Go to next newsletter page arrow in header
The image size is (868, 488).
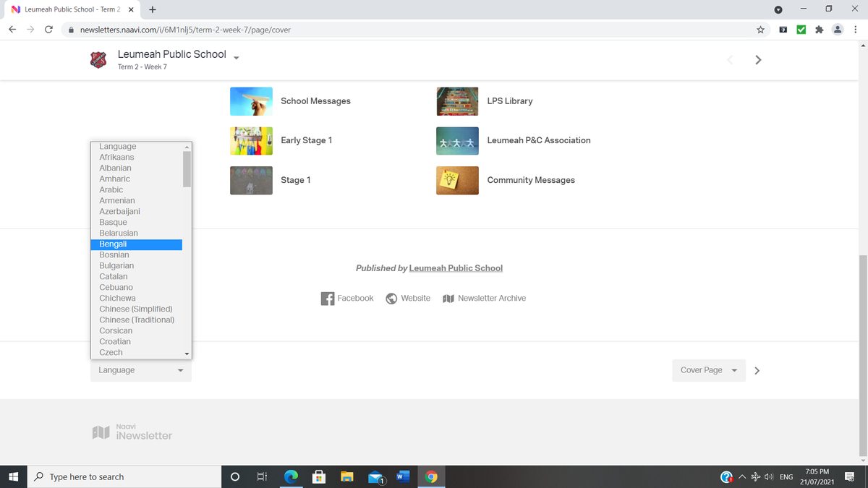758,60
